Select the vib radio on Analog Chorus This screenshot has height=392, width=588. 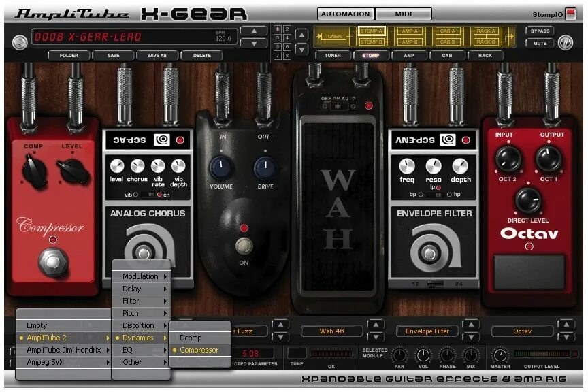coord(135,195)
